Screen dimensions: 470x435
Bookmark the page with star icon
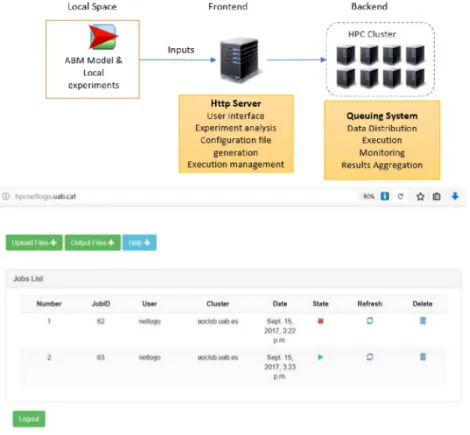tap(420, 197)
